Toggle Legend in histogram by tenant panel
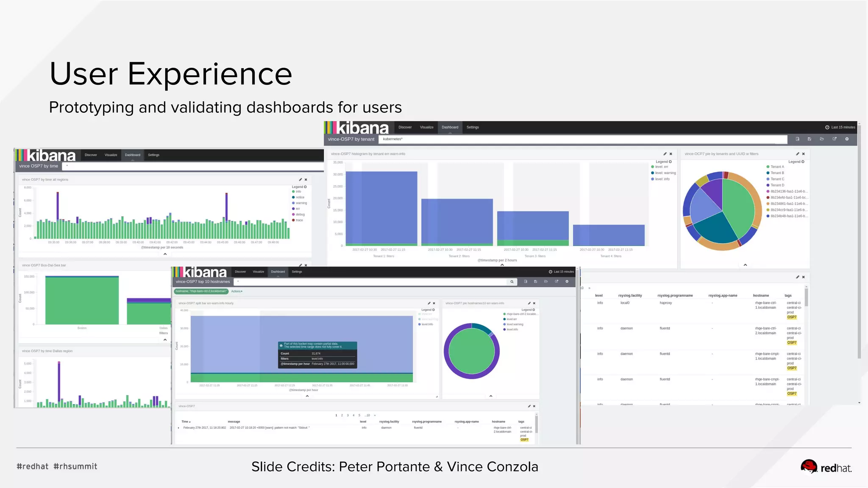The image size is (868, 488). click(x=664, y=162)
